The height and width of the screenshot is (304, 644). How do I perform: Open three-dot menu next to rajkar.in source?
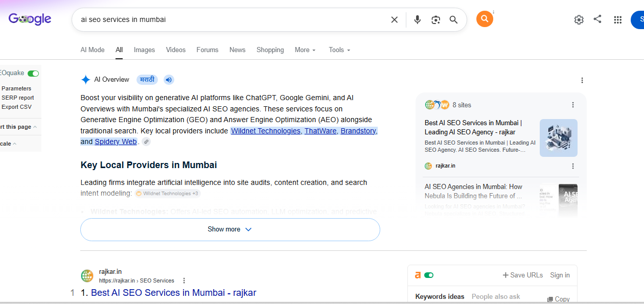pyautogui.click(x=572, y=166)
